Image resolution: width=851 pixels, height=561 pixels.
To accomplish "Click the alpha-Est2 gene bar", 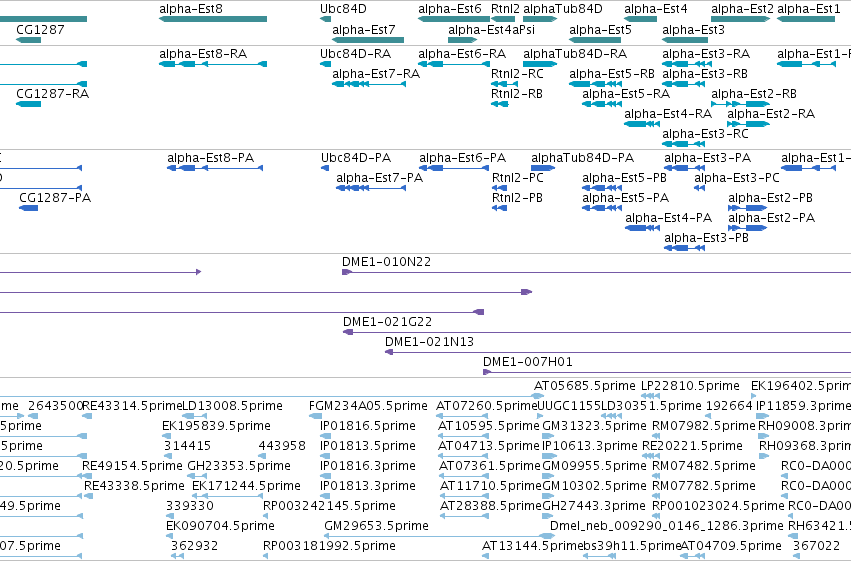I will pyautogui.click(x=741, y=19).
